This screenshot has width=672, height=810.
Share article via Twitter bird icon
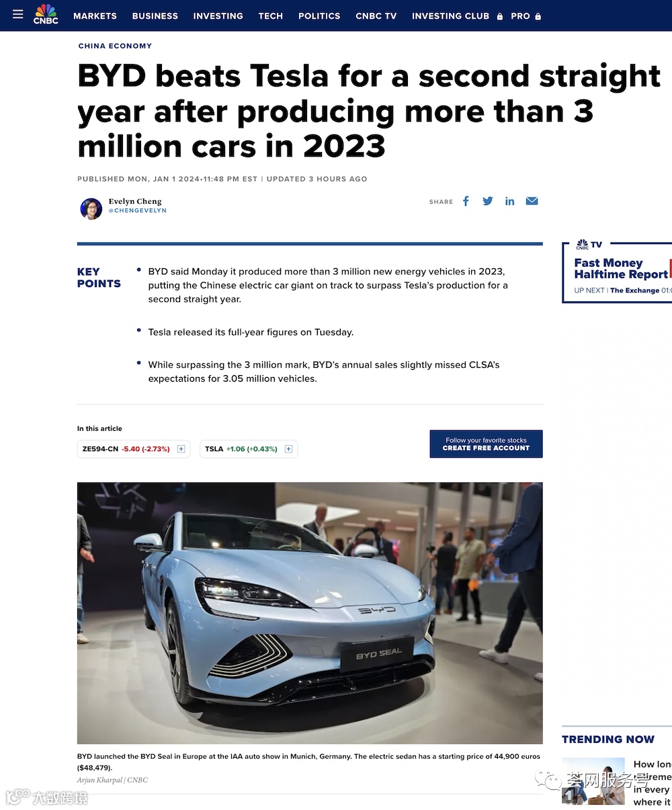click(488, 201)
